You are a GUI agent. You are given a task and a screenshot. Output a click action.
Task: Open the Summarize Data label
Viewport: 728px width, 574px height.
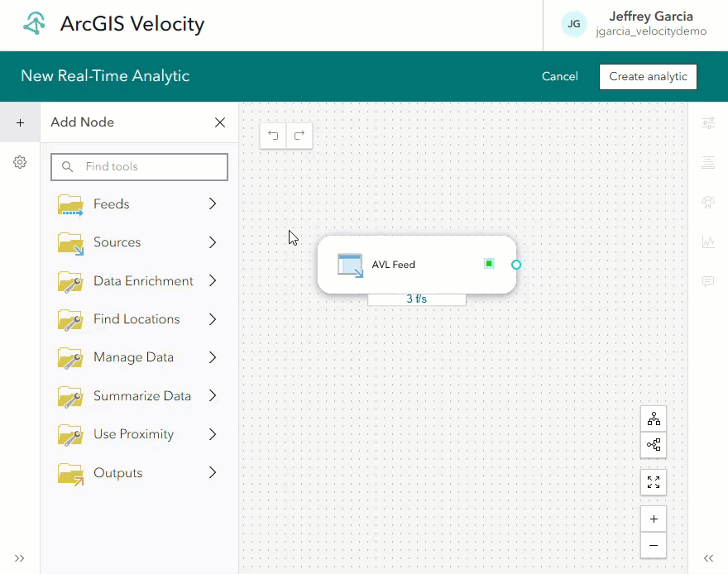point(142,396)
